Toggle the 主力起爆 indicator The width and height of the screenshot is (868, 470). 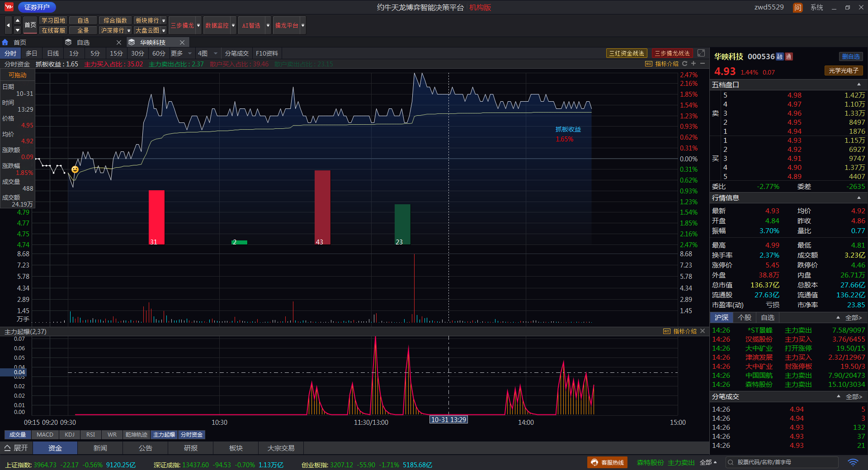coord(164,435)
